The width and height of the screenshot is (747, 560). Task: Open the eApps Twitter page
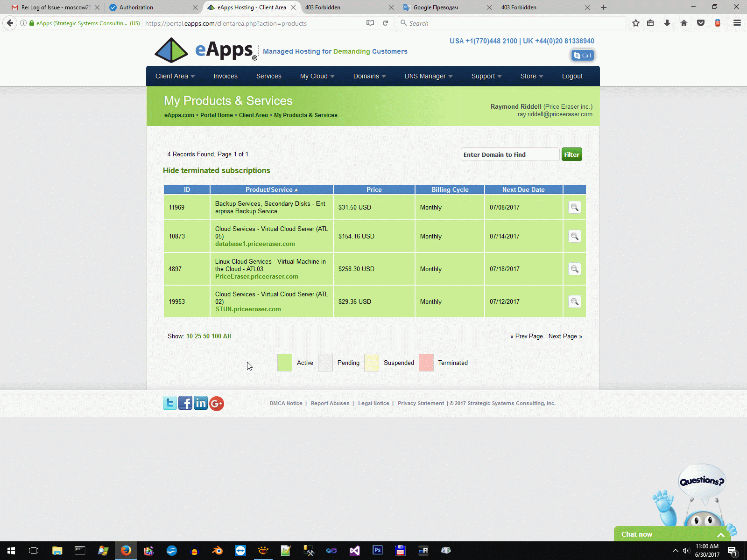(x=170, y=403)
